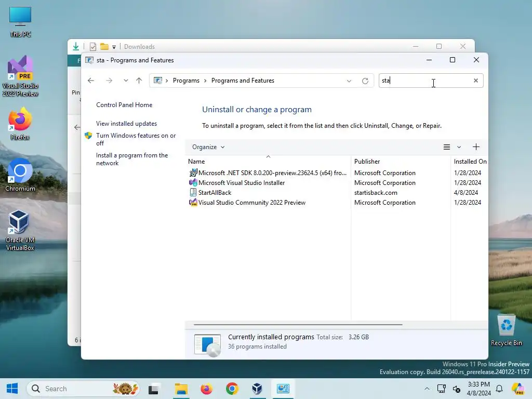Click the Programs and Features title bar icon
The width and height of the screenshot is (532, 399).
coord(89,60)
